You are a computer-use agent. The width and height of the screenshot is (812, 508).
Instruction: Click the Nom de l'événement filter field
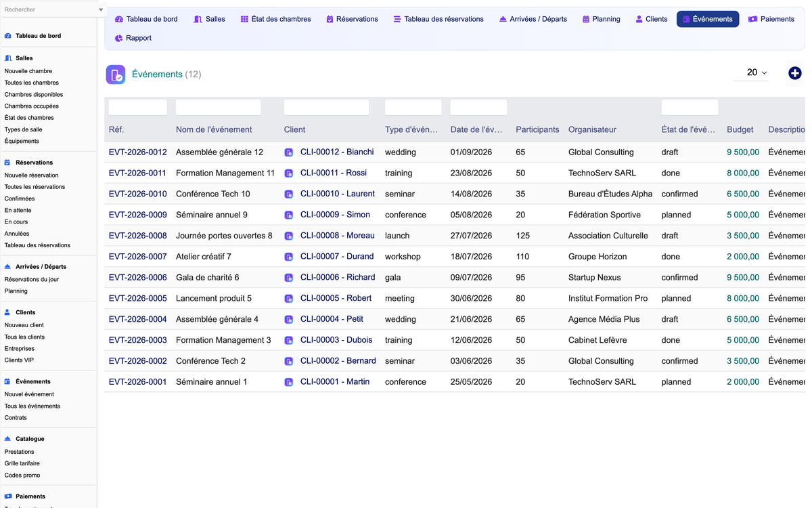[x=218, y=107]
